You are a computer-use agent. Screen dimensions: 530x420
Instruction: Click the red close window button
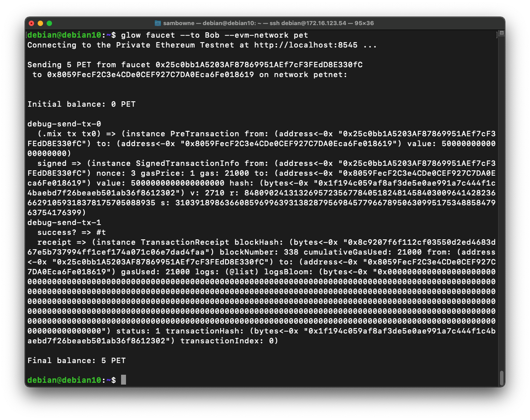pos(31,23)
